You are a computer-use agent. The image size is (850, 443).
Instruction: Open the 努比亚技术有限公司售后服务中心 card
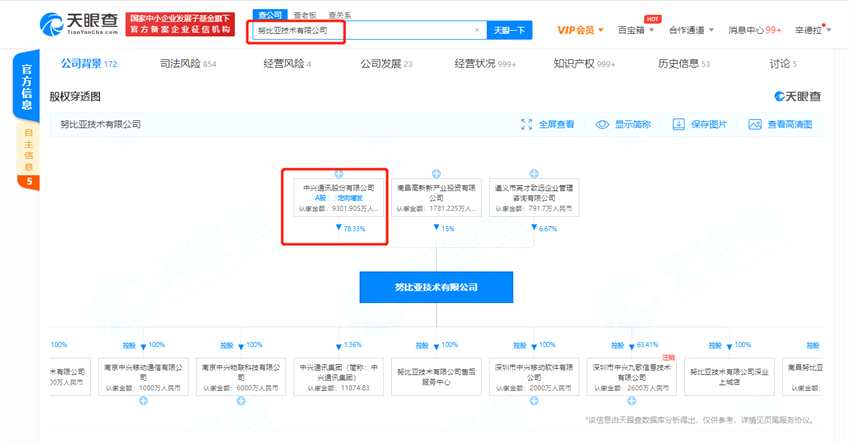(436, 376)
